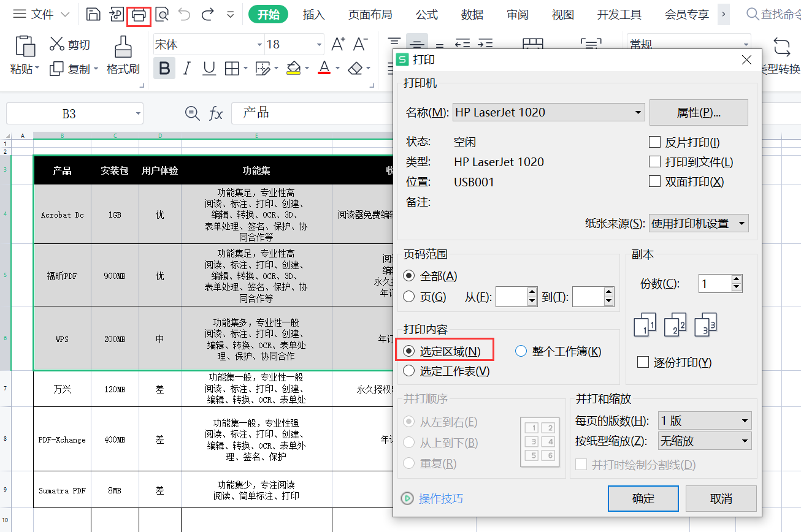
Task: Select the Format Painter (格式刷) tool
Action: (x=123, y=55)
